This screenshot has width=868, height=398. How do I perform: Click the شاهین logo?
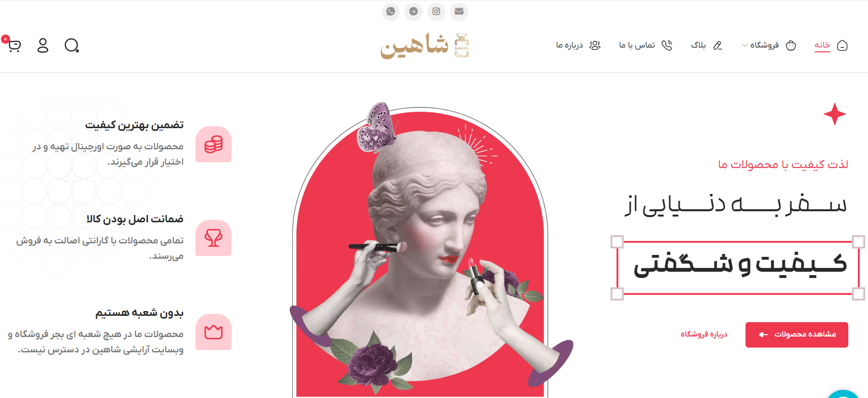pos(425,46)
